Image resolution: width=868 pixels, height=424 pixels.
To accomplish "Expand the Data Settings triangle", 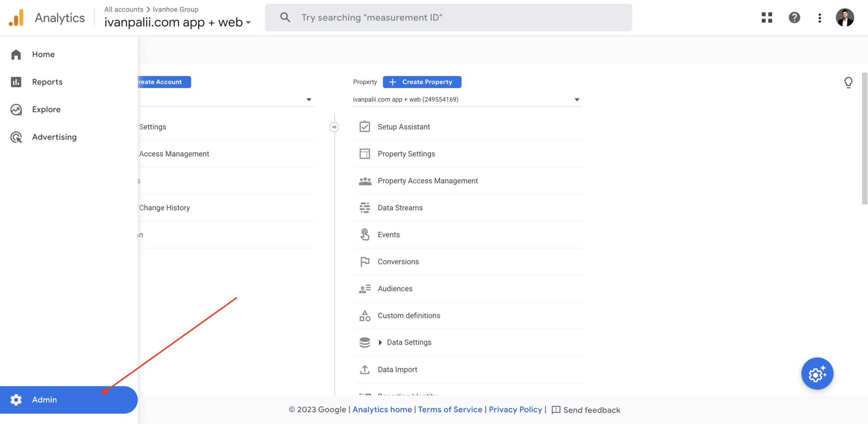I will (380, 343).
